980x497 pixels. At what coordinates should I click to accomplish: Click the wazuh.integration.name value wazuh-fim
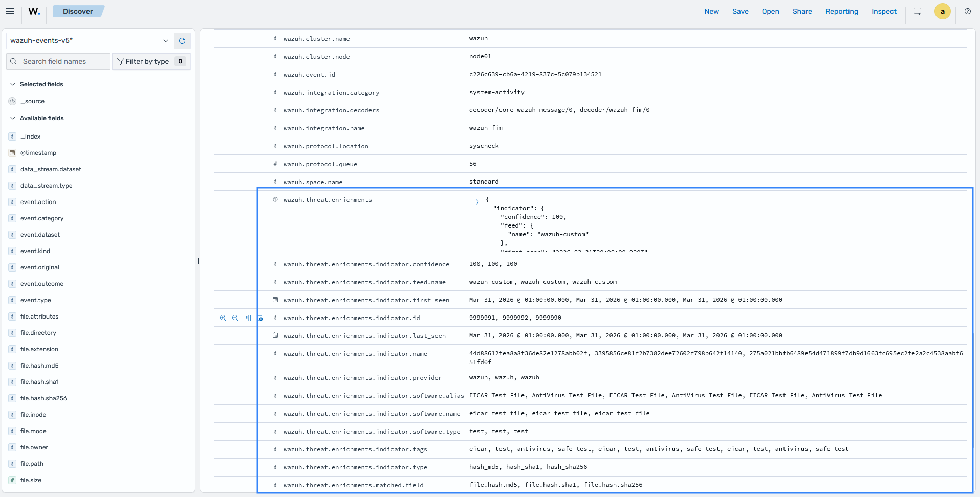(486, 128)
